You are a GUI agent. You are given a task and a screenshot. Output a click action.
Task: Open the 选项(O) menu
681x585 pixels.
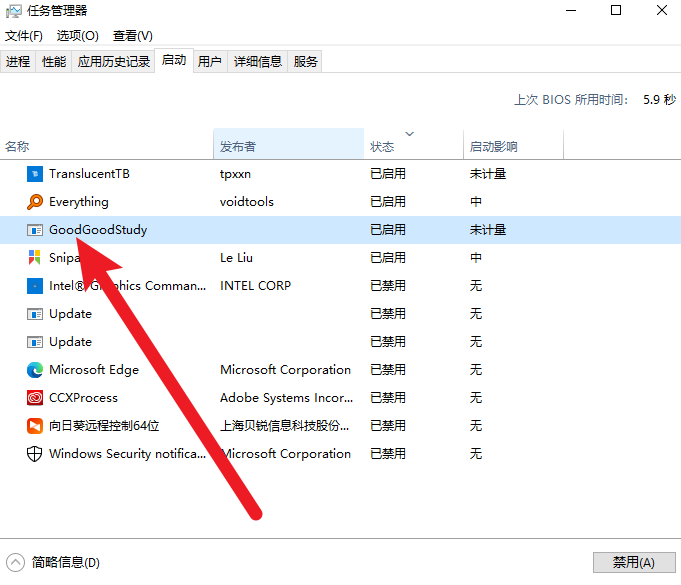click(x=78, y=36)
